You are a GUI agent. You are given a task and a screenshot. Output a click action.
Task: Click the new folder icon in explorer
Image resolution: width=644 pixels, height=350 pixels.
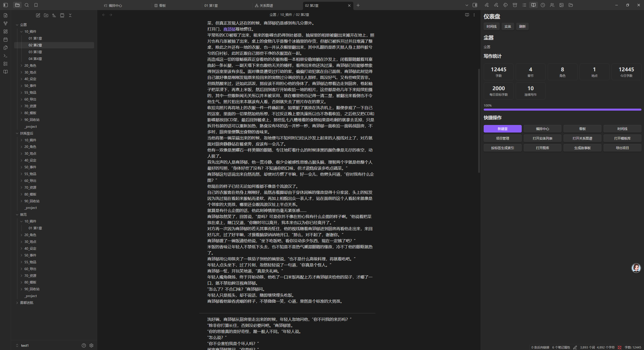tap(46, 15)
